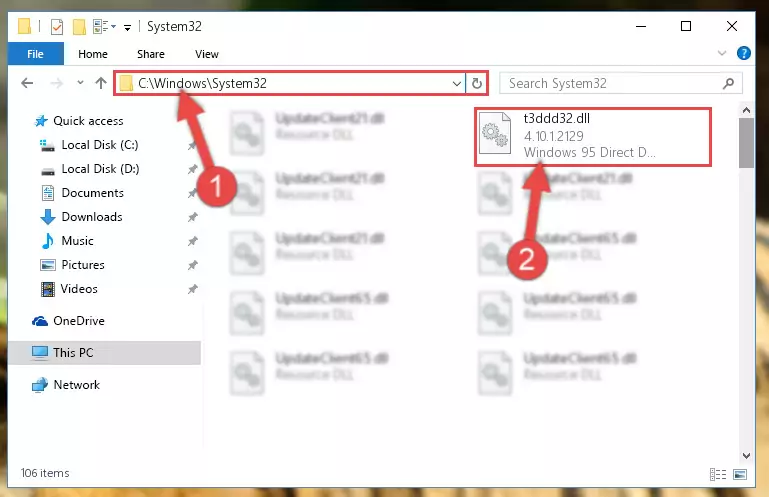Select the t3ddd32.dll file
Viewport: 769px width, 497px height.
click(592, 137)
